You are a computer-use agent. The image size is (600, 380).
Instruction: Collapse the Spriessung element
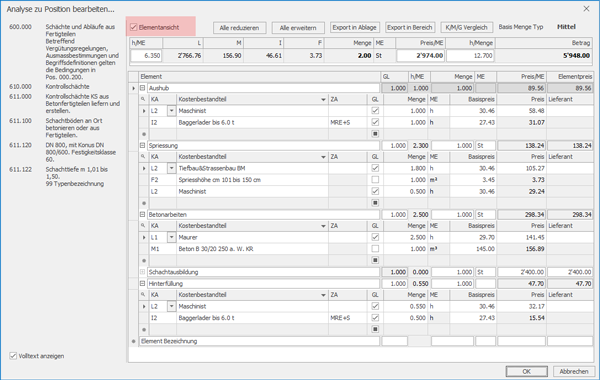(142, 145)
